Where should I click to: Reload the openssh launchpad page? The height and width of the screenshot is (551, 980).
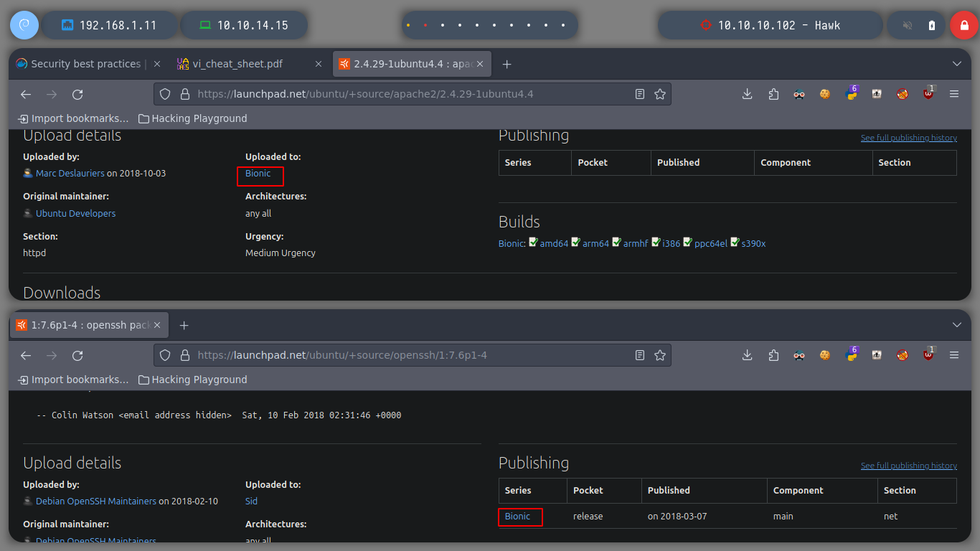pyautogui.click(x=77, y=355)
